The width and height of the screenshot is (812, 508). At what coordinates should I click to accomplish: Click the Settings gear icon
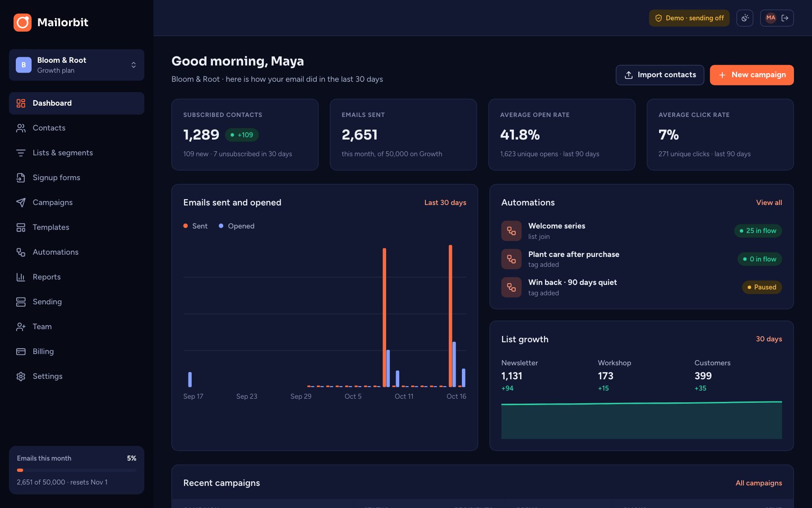coord(21,377)
